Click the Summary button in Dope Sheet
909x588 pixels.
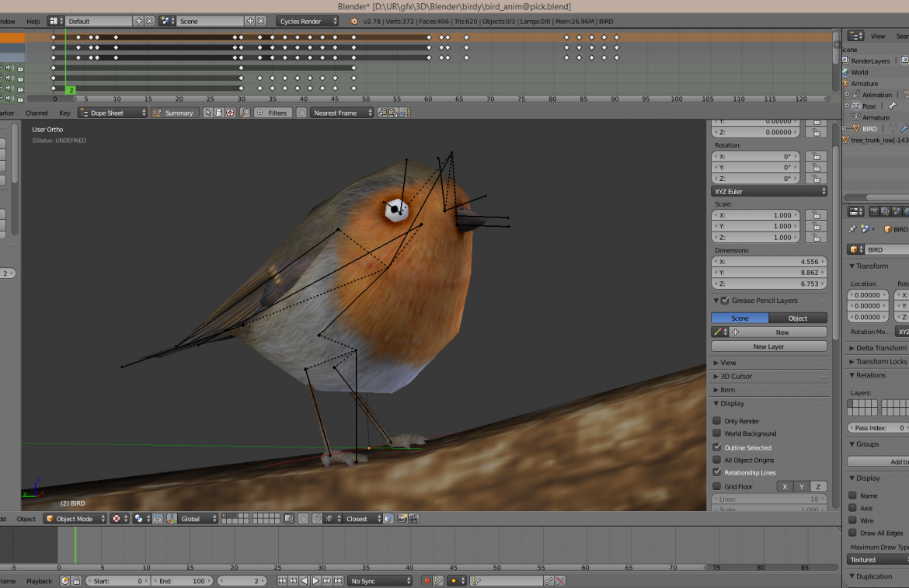(x=175, y=113)
